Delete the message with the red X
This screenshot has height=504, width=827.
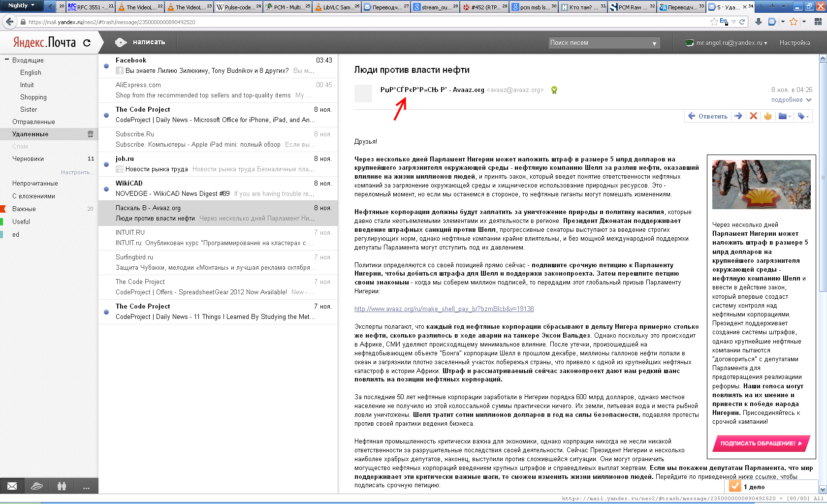pos(753,116)
